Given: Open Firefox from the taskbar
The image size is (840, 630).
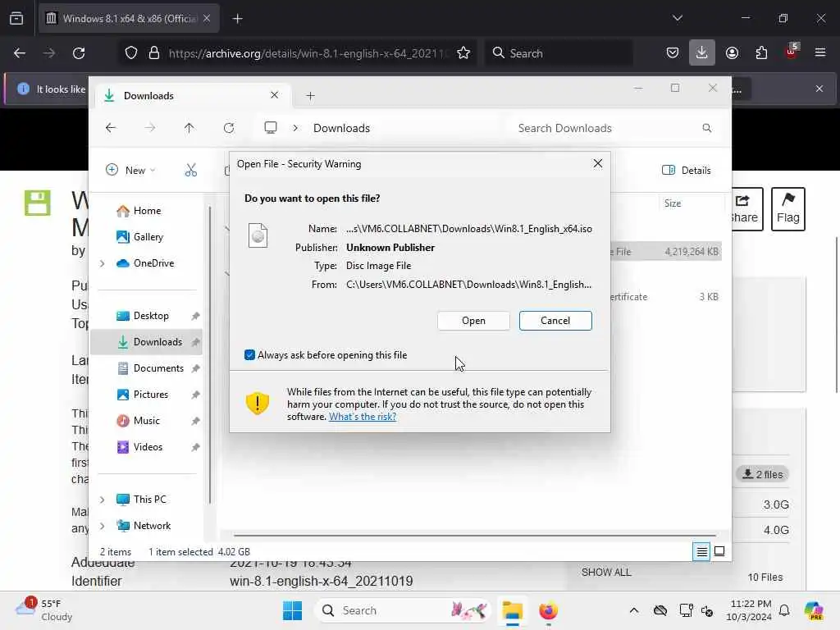Looking at the screenshot, I should point(548,610).
